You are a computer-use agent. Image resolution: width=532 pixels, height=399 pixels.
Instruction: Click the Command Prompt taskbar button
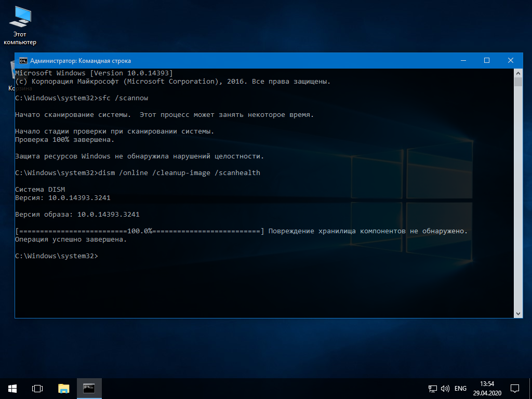[x=89, y=388]
